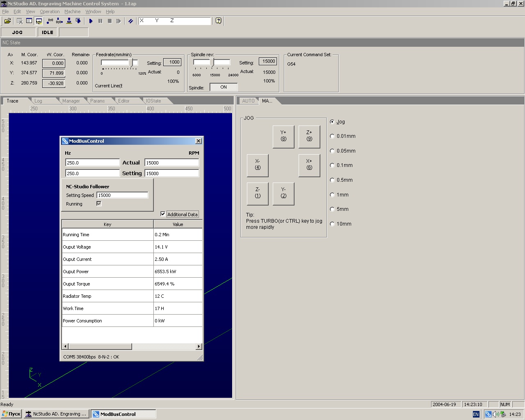Click the ModBusControl tray icon in taskbar

(488, 414)
